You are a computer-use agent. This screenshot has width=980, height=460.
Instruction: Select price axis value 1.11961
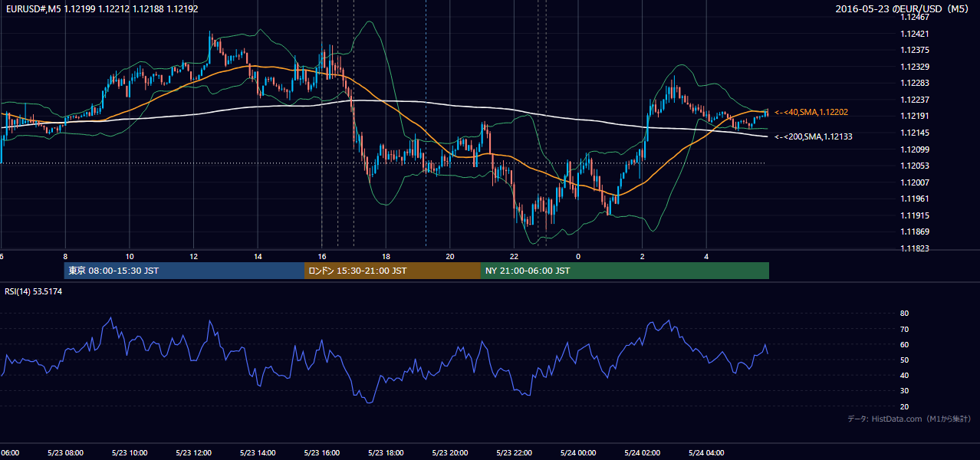[916, 199]
